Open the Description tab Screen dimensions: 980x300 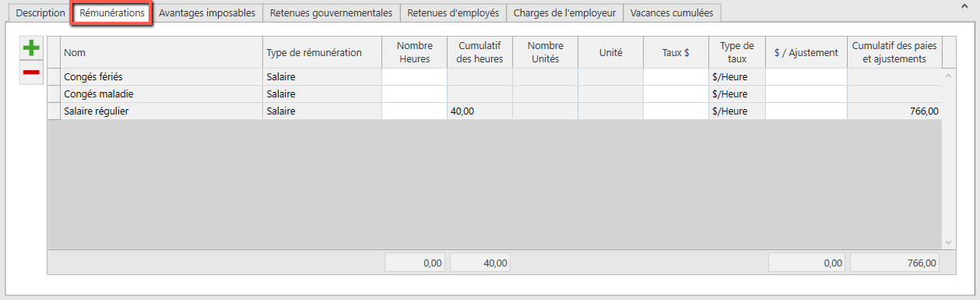pyautogui.click(x=40, y=13)
